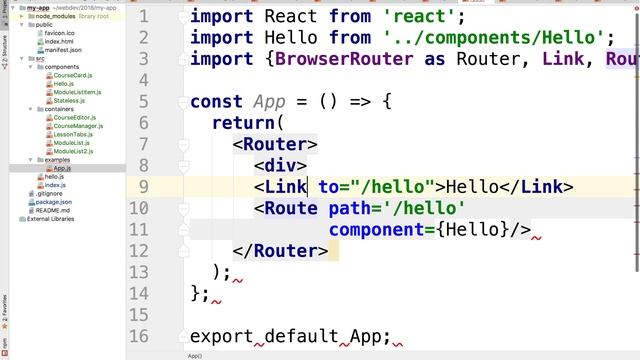Fold the div tag at line 8
Image resolution: width=640 pixels, height=360 pixels.
click(x=184, y=166)
